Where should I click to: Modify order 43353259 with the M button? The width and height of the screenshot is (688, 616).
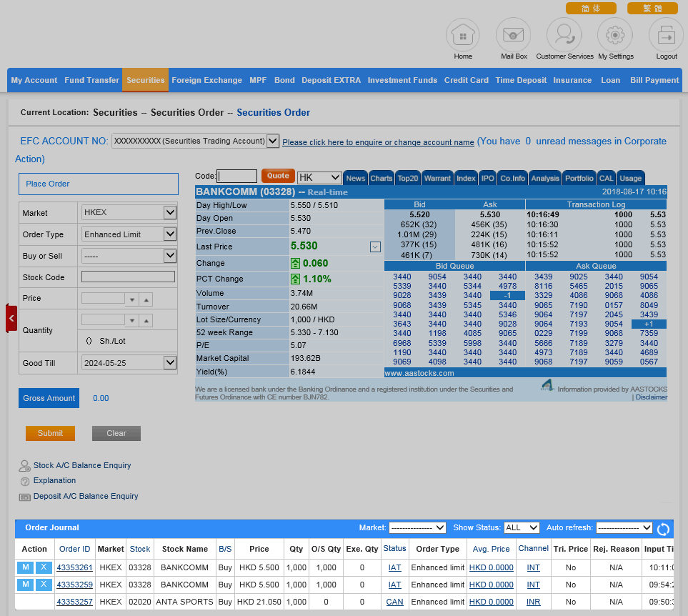point(25,585)
